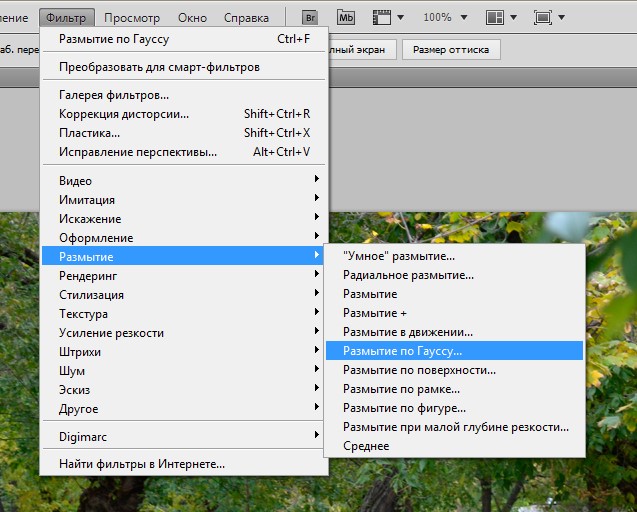Click Найти фильтры в Интернете...

[142, 464]
